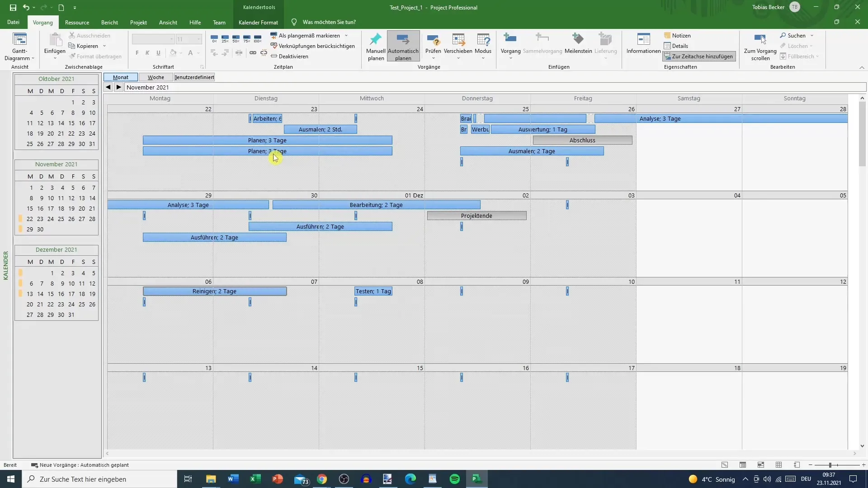Switch to the Ansicht tab

(x=168, y=22)
